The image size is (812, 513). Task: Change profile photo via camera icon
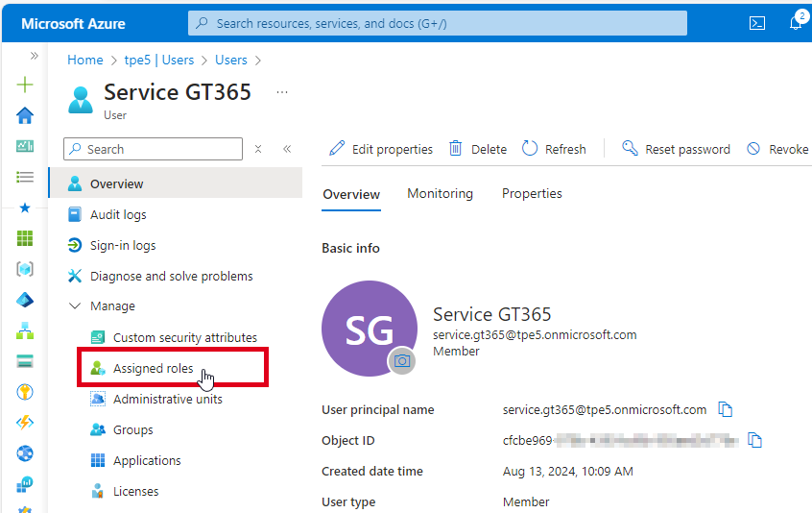coord(402,360)
